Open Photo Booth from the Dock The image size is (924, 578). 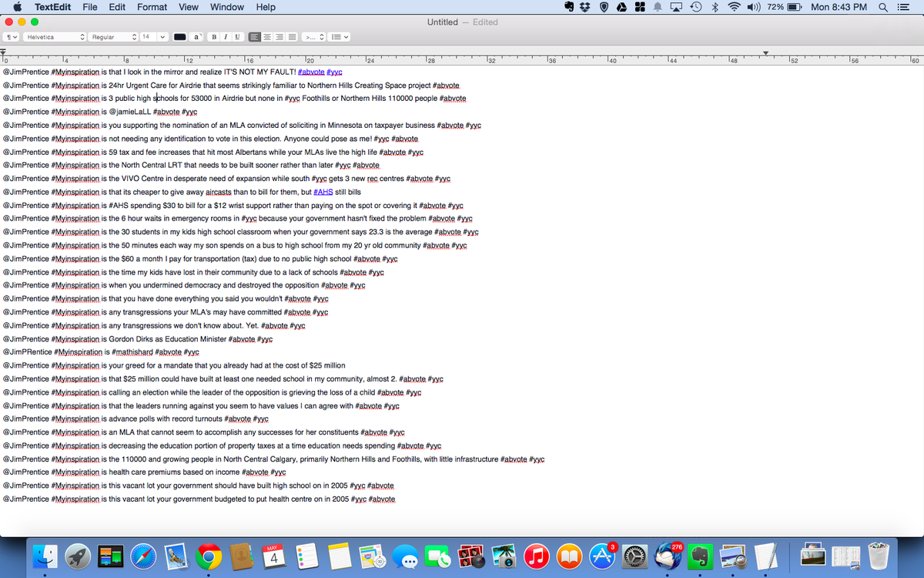(470, 556)
